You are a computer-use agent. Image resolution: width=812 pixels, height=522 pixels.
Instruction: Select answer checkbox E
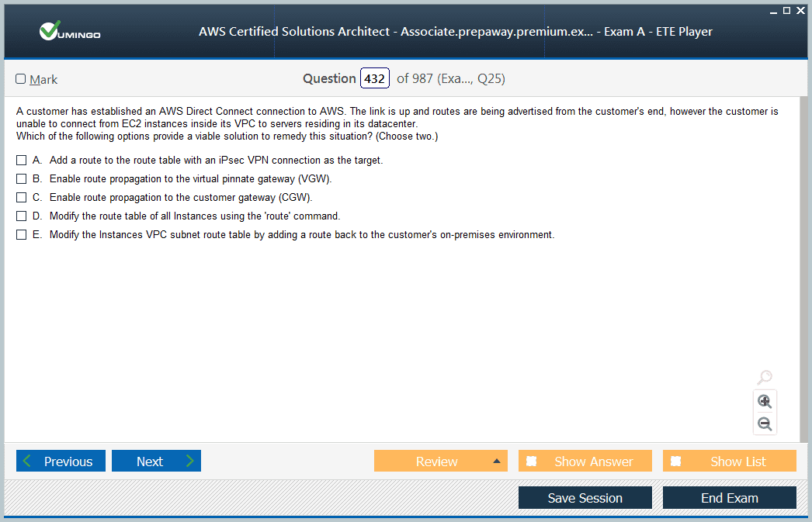(21, 235)
